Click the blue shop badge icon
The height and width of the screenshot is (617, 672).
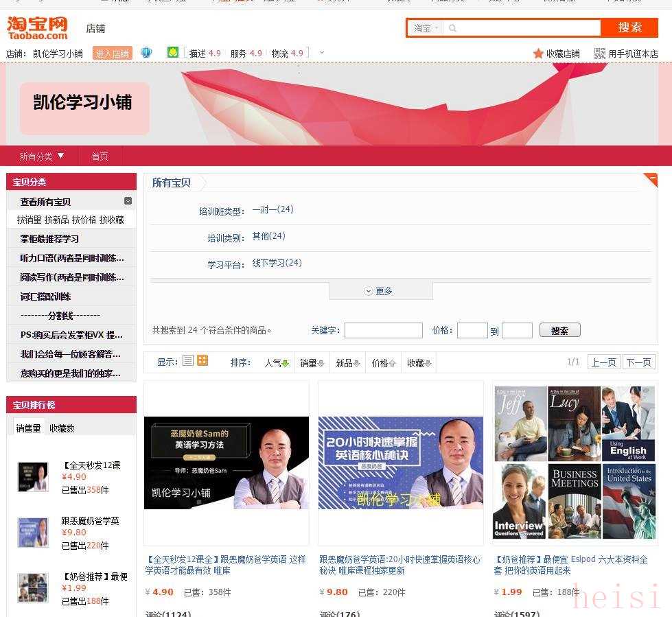(146, 53)
